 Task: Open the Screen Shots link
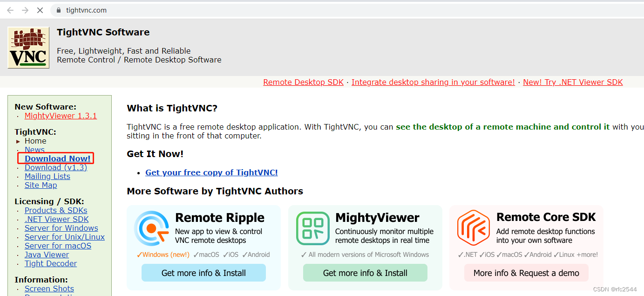(49, 289)
